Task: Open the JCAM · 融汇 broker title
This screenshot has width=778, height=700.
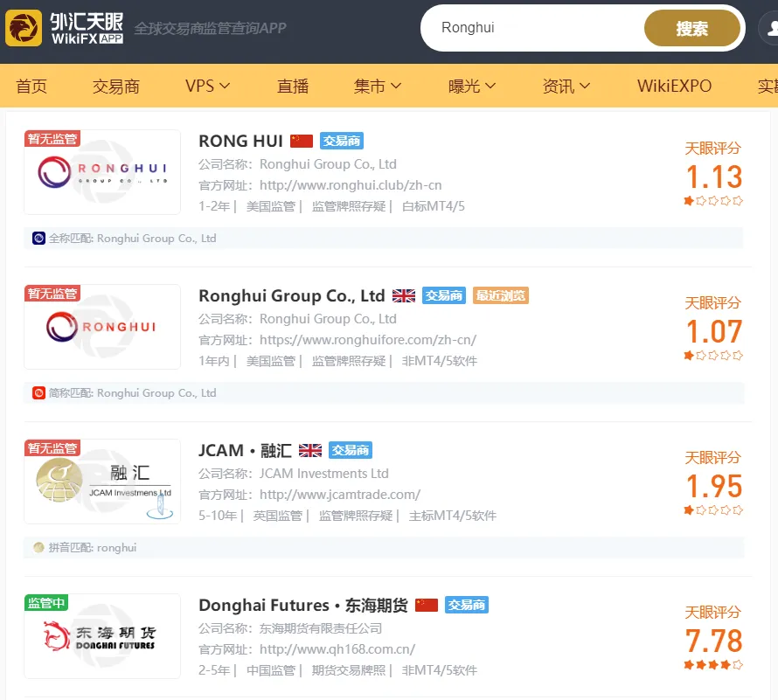Action: 245,450
